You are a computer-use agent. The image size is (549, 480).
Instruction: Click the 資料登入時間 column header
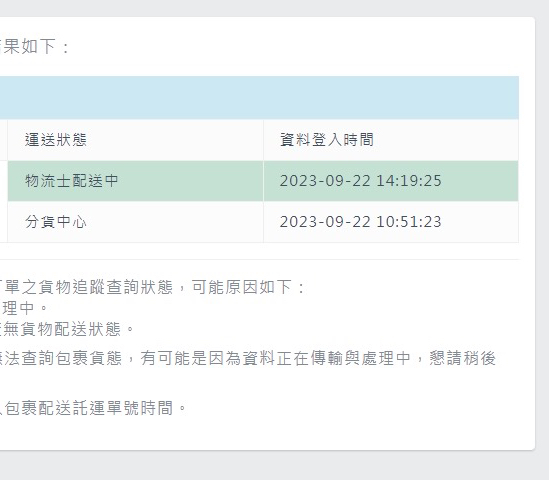click(x=391, y=140)
